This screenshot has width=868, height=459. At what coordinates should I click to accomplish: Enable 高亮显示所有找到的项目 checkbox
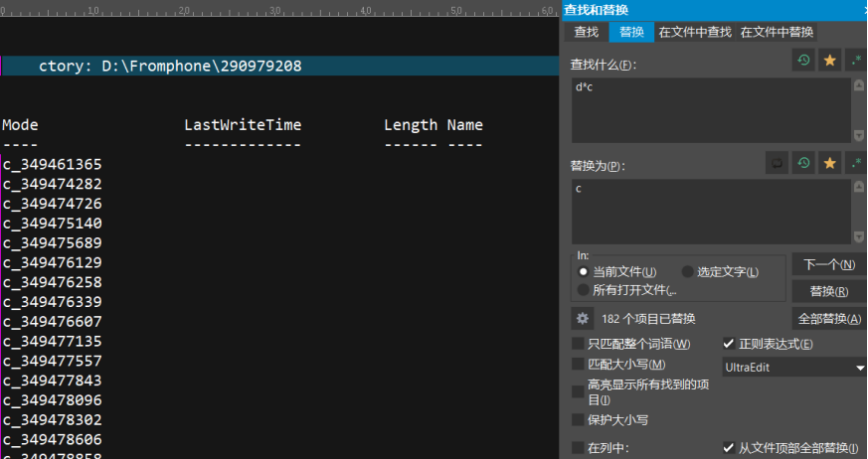578,391
